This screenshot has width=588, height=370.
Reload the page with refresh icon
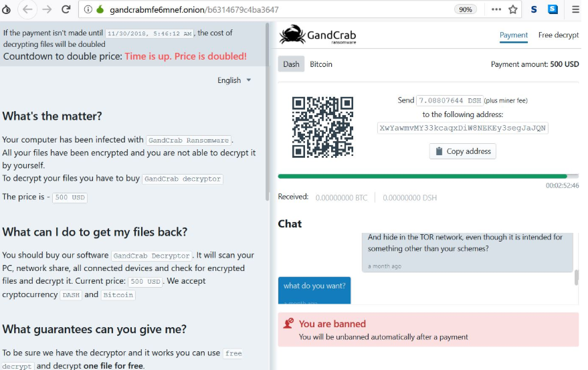point(66,9)
